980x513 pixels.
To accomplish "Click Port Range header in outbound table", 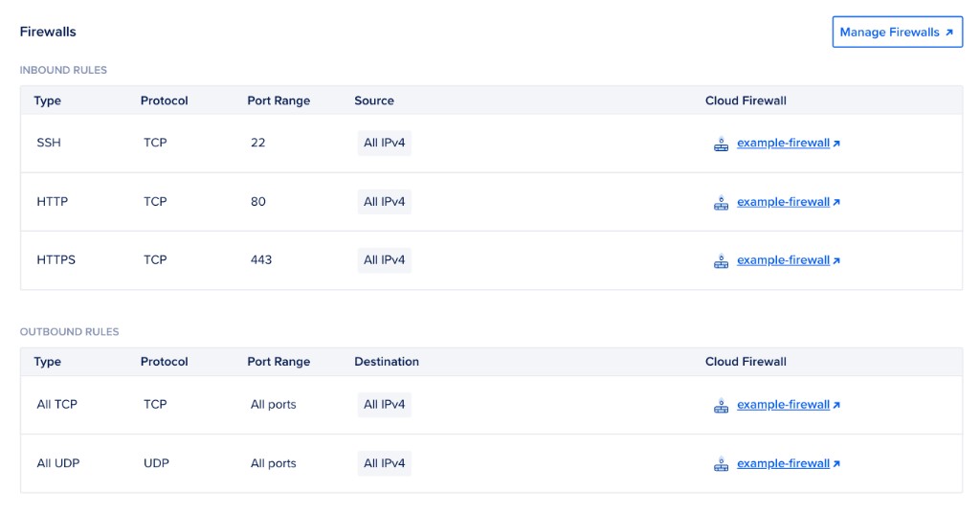I will [x=278, y=362].
